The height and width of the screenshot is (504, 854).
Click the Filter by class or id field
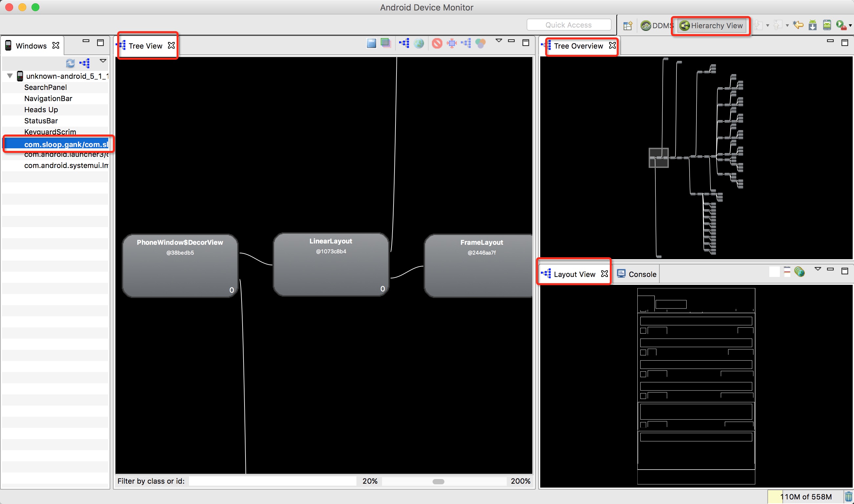click(272, 481)
